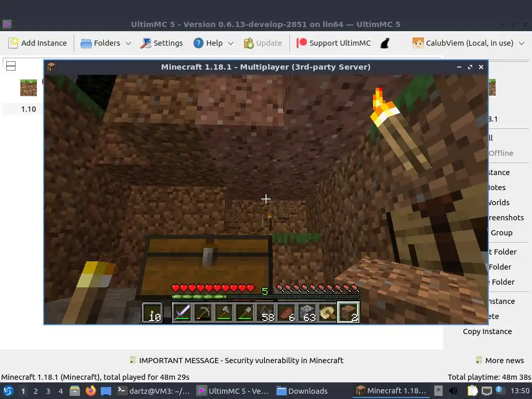Switch to the dartz@VM3 terminal task
This screenshot has width=532, height=399.
coord(153,391)
